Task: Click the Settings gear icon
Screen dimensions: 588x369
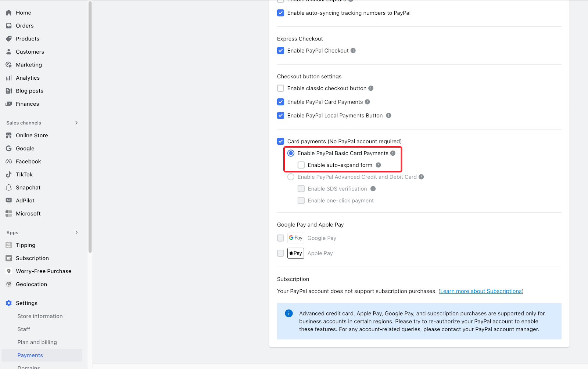Action: coord(9,303)
